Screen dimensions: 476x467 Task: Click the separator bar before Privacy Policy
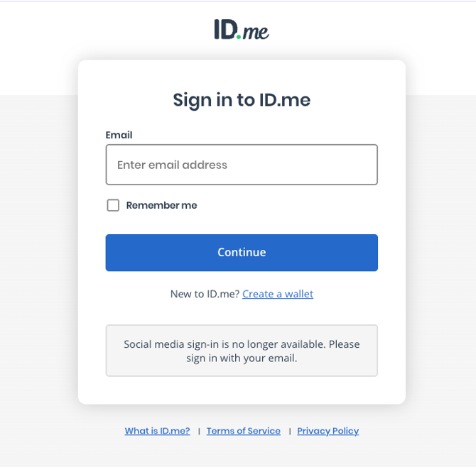[x=289, y=431]
